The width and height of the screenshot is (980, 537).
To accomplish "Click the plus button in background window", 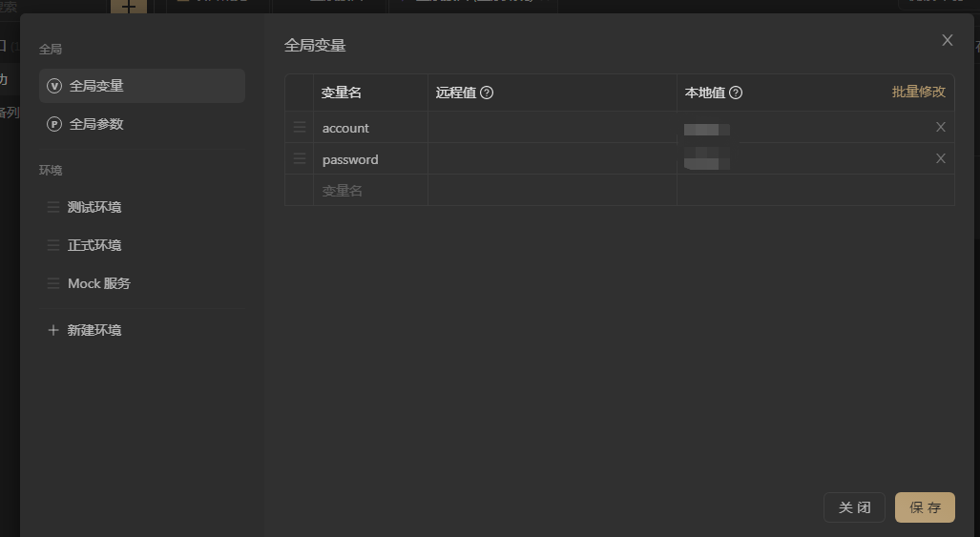I will [x=129, y=7].
